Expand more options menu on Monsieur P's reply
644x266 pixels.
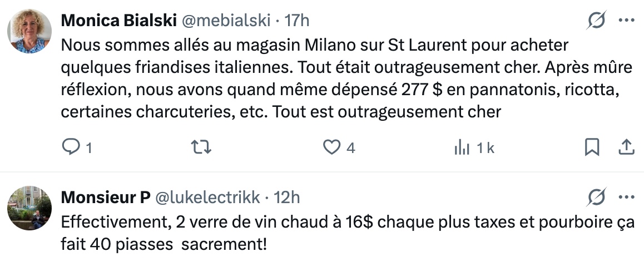[x=626, y=197]
